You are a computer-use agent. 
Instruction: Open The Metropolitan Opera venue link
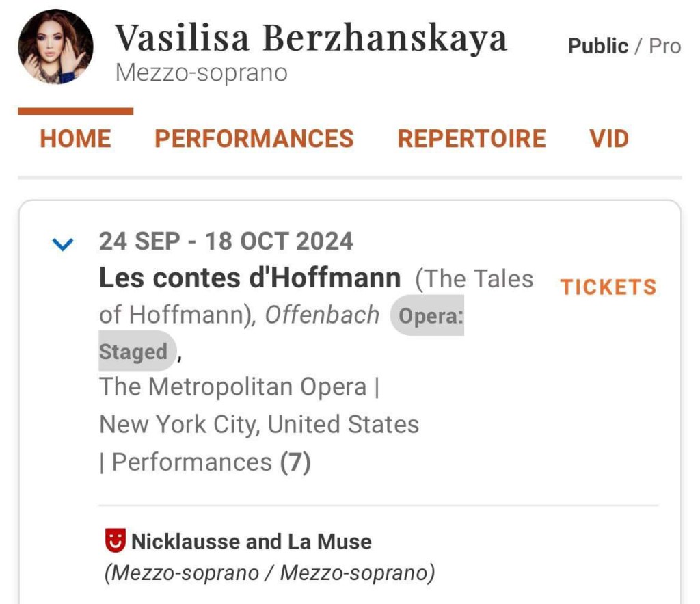click(x=233, y=387)
